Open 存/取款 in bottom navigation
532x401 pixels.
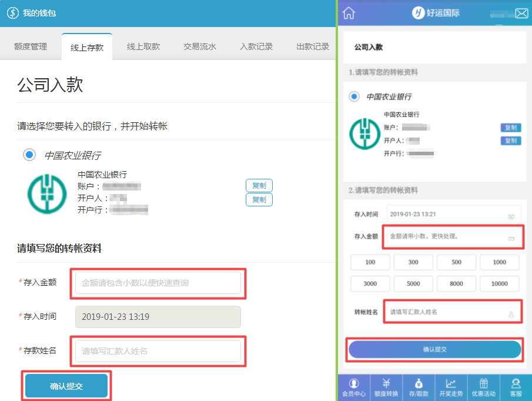pyautogui.click(x=419, y=387)
